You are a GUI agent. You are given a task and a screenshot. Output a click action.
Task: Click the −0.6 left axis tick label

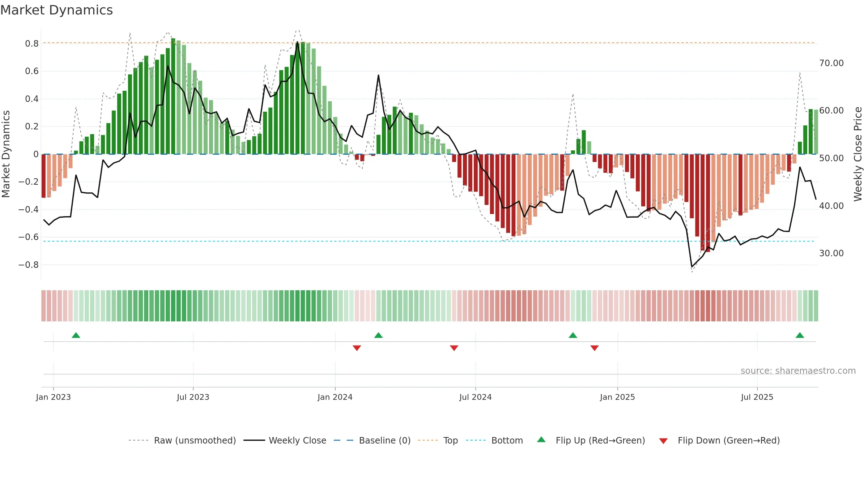pos(29,237)
